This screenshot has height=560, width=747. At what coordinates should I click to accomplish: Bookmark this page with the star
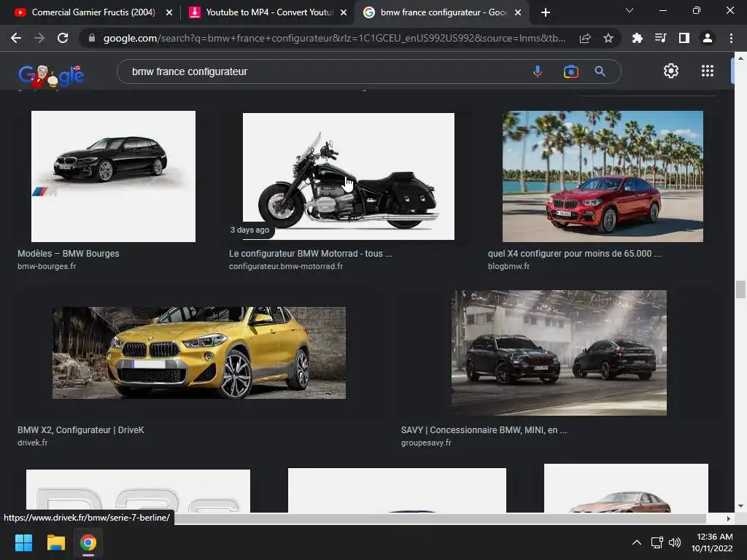pos(608,38)
